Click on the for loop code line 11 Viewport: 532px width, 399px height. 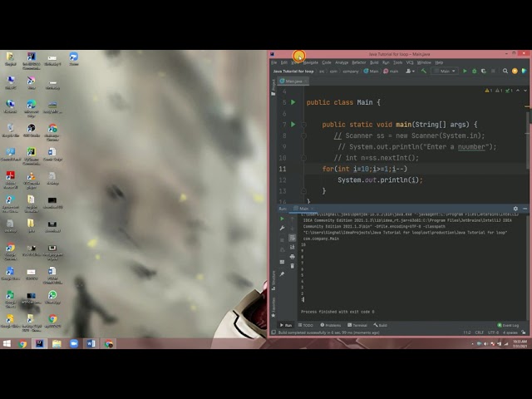365,169
